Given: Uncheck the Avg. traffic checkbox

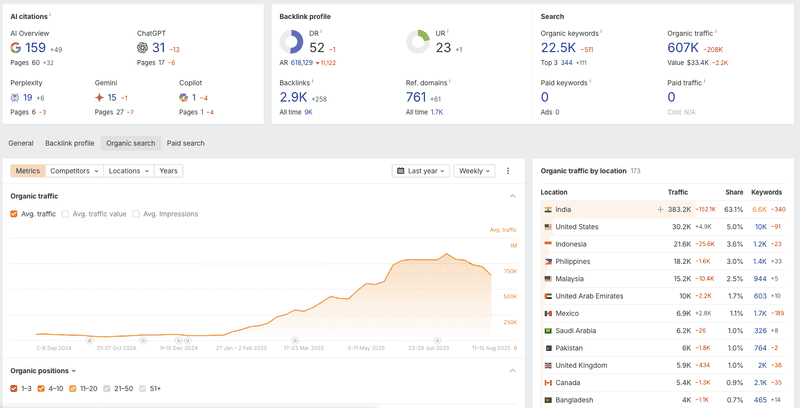Looking at the screenshot, I should (x=14, y=214).
